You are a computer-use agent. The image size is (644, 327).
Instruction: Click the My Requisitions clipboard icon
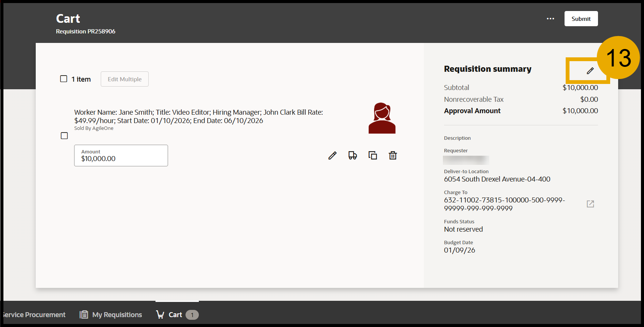(x=84, y=314)
